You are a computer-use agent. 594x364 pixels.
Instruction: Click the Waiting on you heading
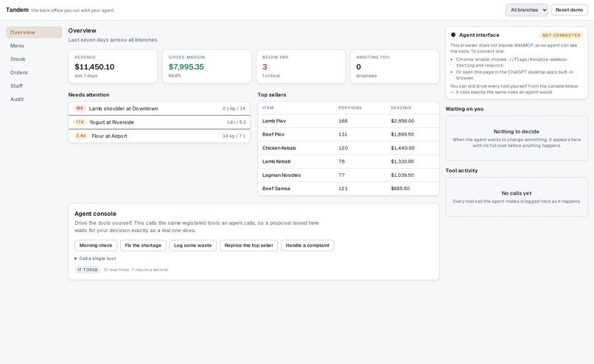[464, 109]
